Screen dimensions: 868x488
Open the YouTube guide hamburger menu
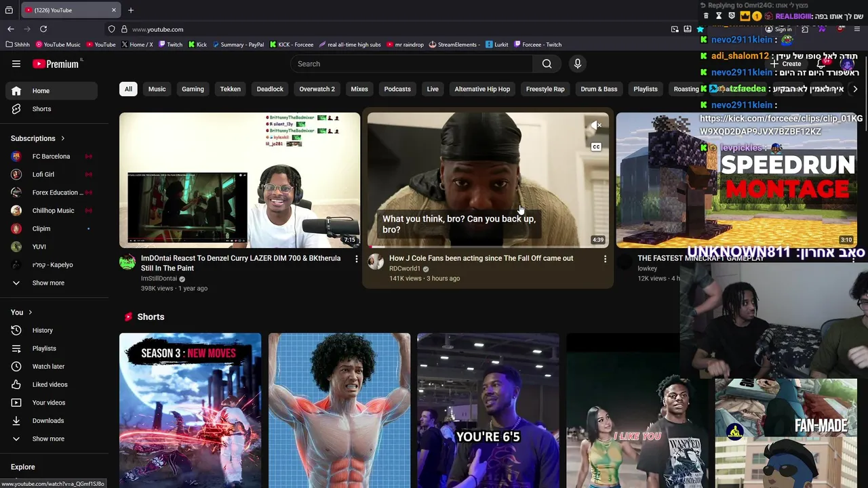click(16, 64)
